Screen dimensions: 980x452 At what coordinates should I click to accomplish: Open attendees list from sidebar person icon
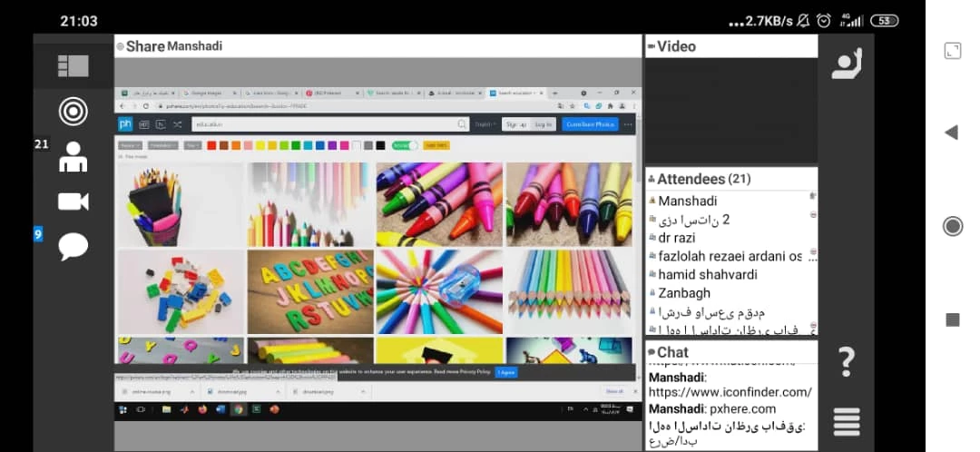73,157
